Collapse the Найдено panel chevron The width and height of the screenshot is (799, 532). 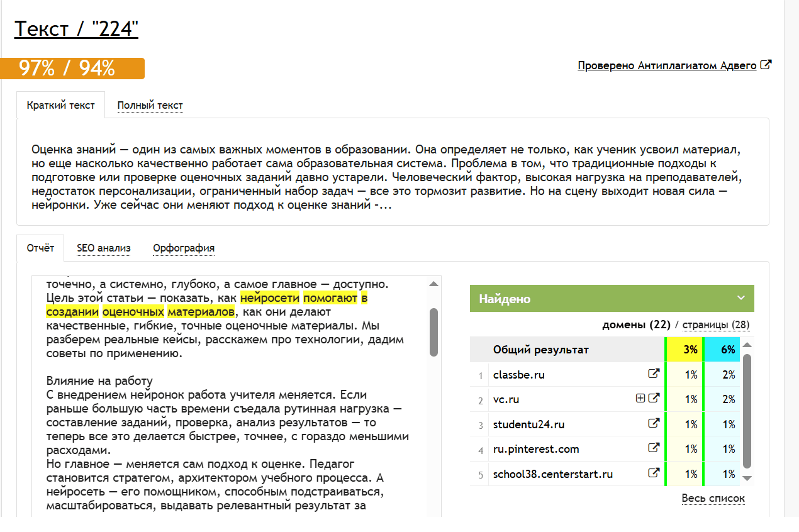point(741,298)
